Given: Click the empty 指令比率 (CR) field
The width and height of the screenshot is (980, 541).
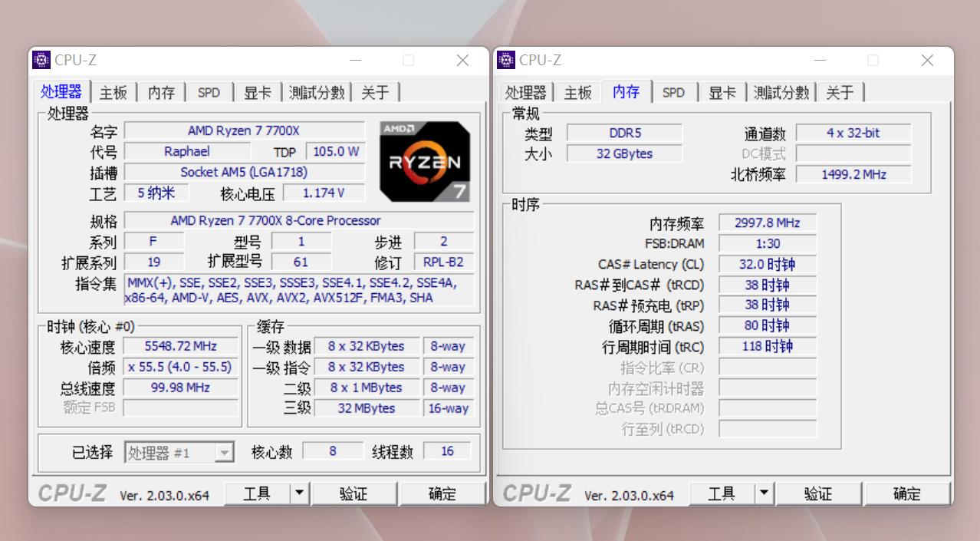Looking at the screenshot, I should 768,368.
